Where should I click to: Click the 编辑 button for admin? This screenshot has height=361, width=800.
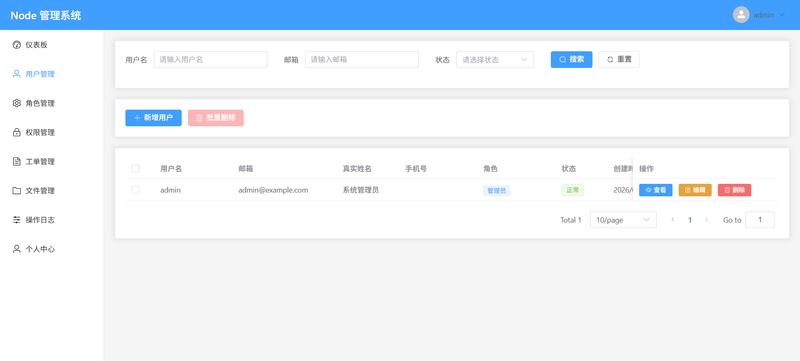click(x=695, y=190)
